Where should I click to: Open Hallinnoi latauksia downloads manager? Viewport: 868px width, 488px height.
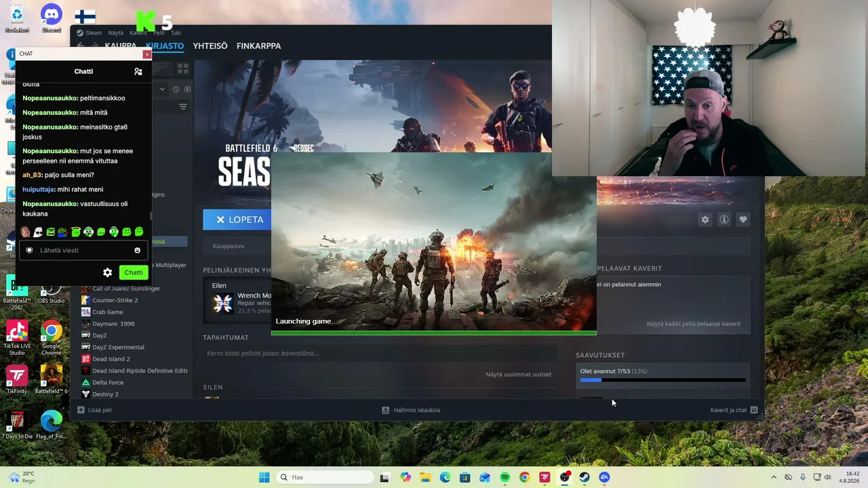(x=411, y=410)
